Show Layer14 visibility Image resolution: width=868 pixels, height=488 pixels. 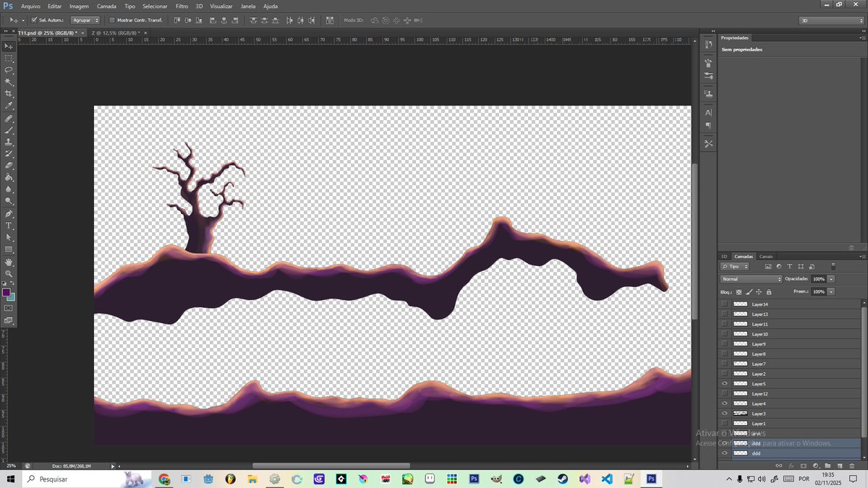click(725, 304)
